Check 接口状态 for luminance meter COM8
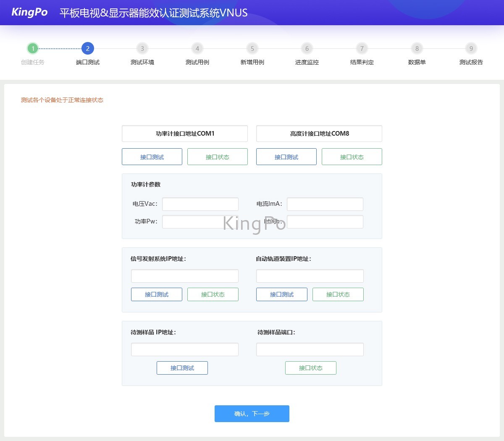This screenshot has width=504, height=441. pos(352,157)
